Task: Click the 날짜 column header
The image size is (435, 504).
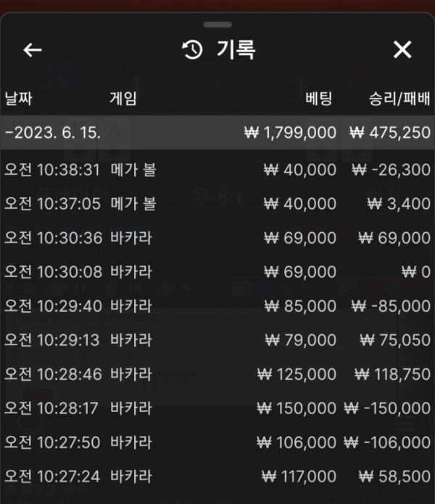Action: pyautogui.click(x=20, y=99)
